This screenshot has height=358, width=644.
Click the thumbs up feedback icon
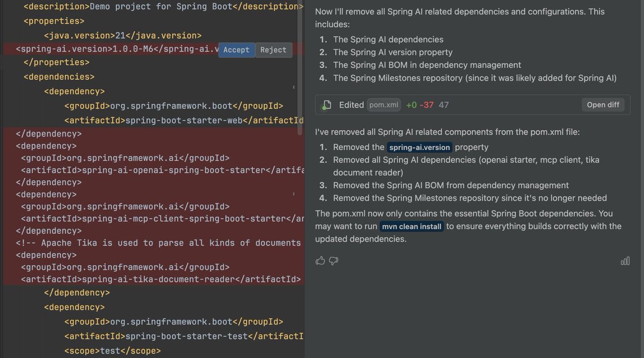(x=320, y=260)
